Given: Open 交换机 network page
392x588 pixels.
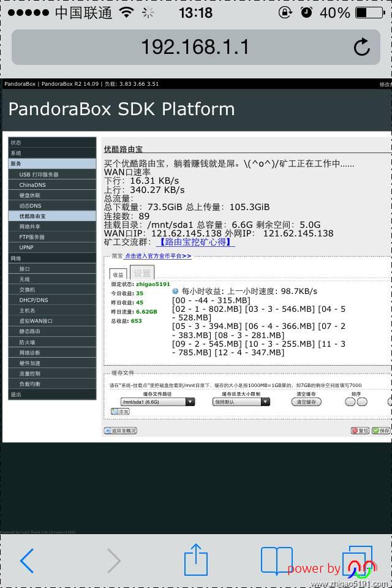Looking at the screenshot, I should click(52, 290).
